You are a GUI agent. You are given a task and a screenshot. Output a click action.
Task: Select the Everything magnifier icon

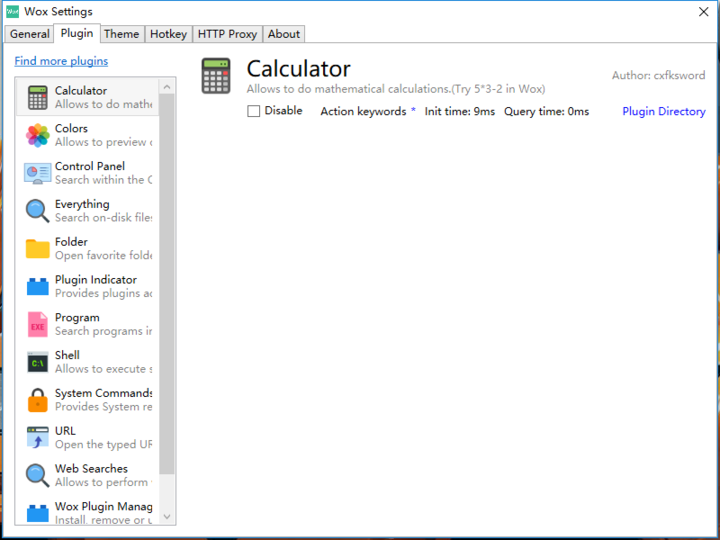pos(38,211)
